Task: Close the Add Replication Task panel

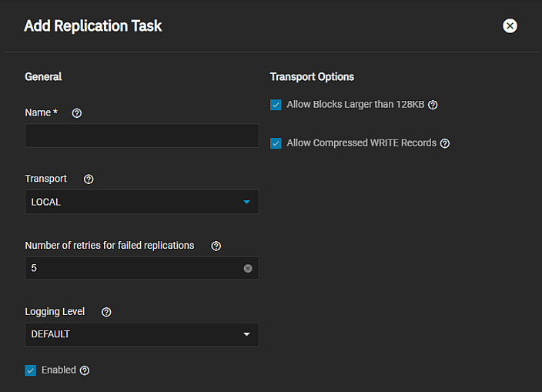Action: 510,26
